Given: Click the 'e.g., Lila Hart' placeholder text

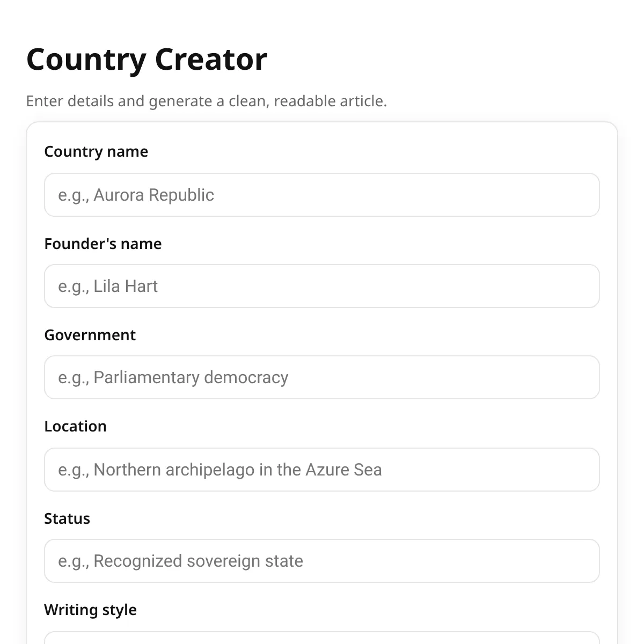Looking at the screenshot, I should [108, 286].
